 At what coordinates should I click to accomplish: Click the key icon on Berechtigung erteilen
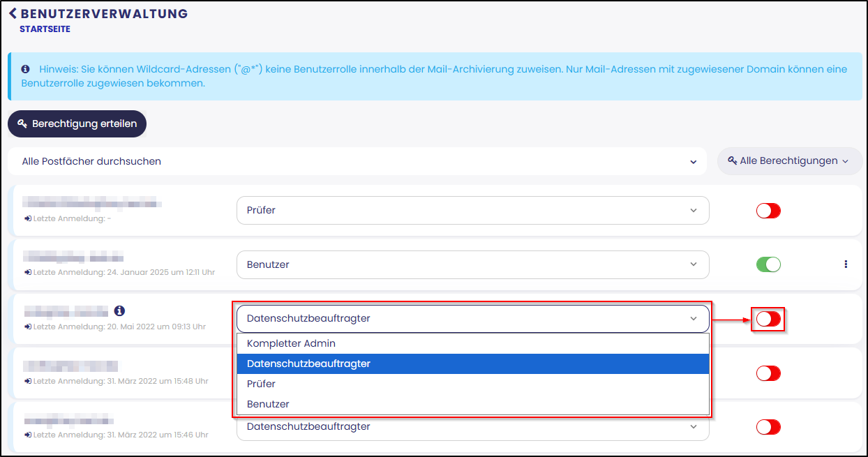(22, 123)
